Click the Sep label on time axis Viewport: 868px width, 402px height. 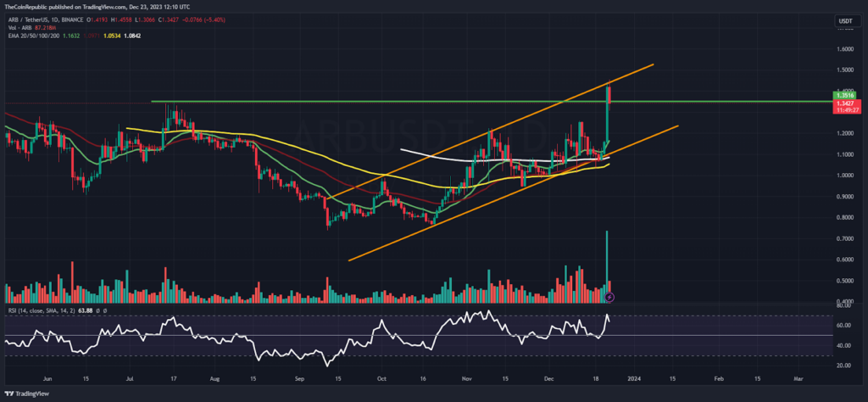click(299, 379)
